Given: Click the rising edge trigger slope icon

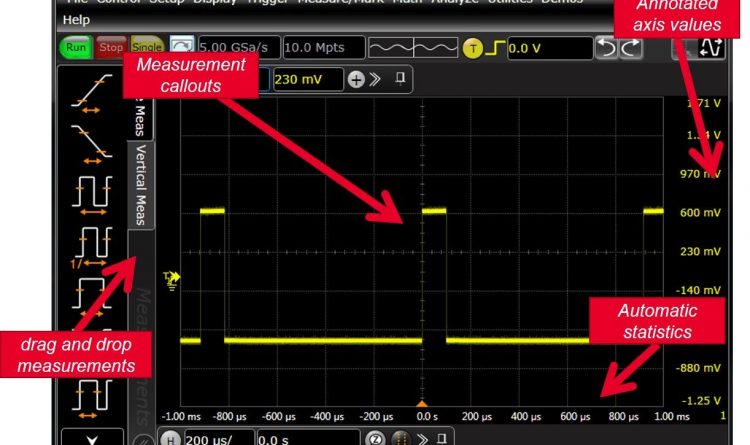Looking at the screenshot, I should pos(495,48).
